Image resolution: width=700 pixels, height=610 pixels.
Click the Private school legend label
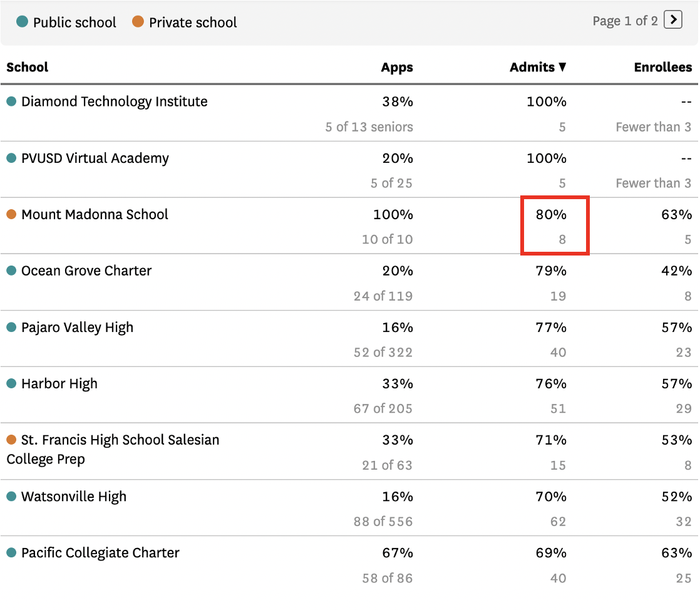click(193, 23)
